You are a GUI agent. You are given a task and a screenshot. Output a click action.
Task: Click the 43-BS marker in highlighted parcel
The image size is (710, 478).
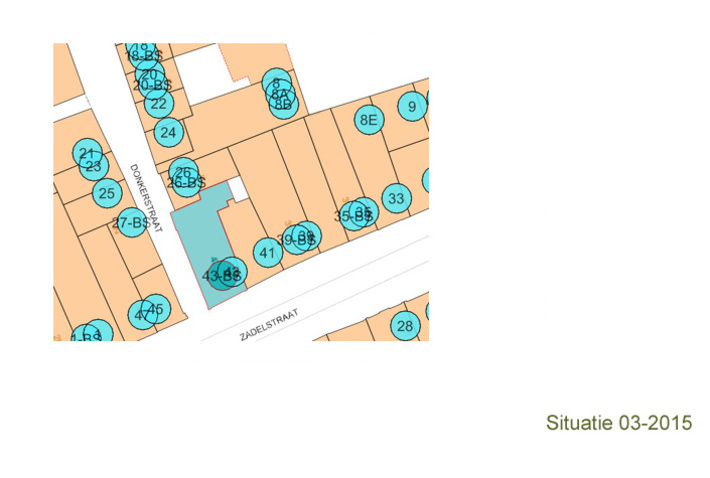(221, 275)
